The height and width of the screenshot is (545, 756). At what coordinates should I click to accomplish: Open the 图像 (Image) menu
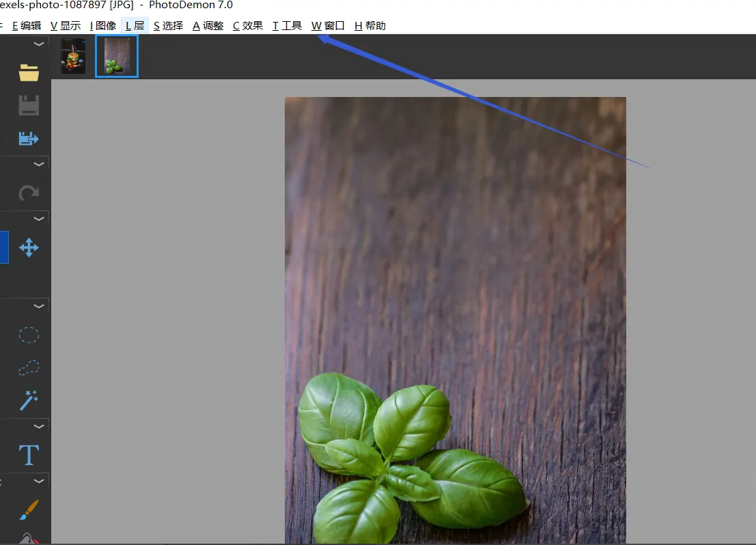tap(103, 26)
